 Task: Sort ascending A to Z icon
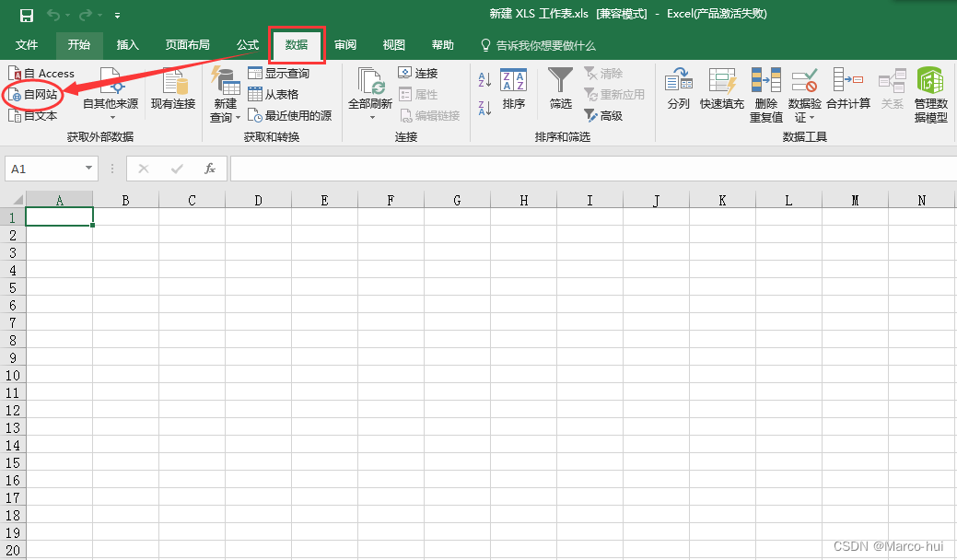coord(484,79)
